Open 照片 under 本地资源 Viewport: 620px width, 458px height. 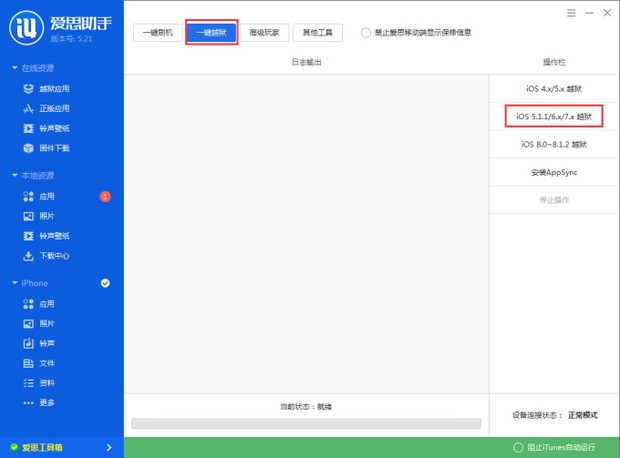39,216
